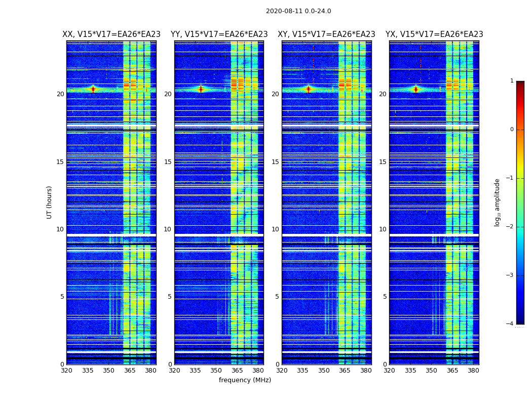
Task: Select the XY, V15*V17=EA26*EA23 panel title
Action: [326, 34]
